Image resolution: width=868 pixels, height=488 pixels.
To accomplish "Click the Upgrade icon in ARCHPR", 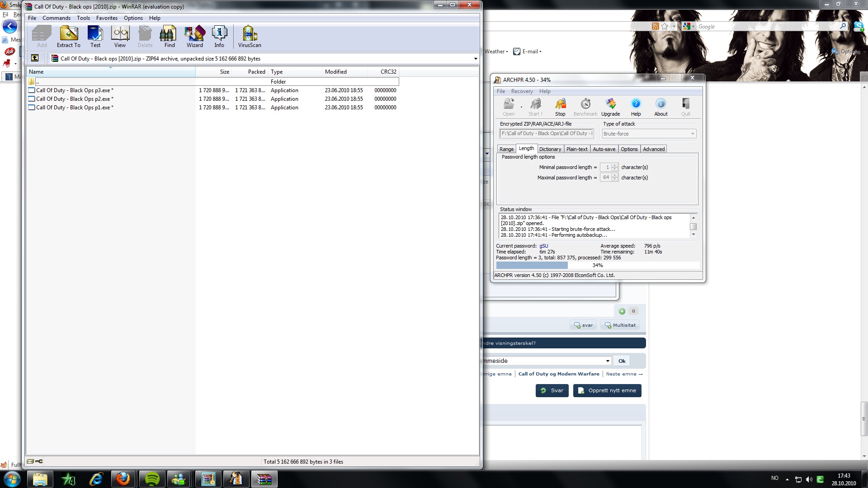I will click(610, 108).
